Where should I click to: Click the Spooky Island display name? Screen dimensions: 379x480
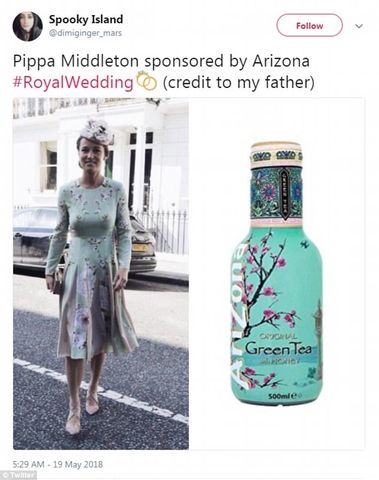tap(86, 19)
